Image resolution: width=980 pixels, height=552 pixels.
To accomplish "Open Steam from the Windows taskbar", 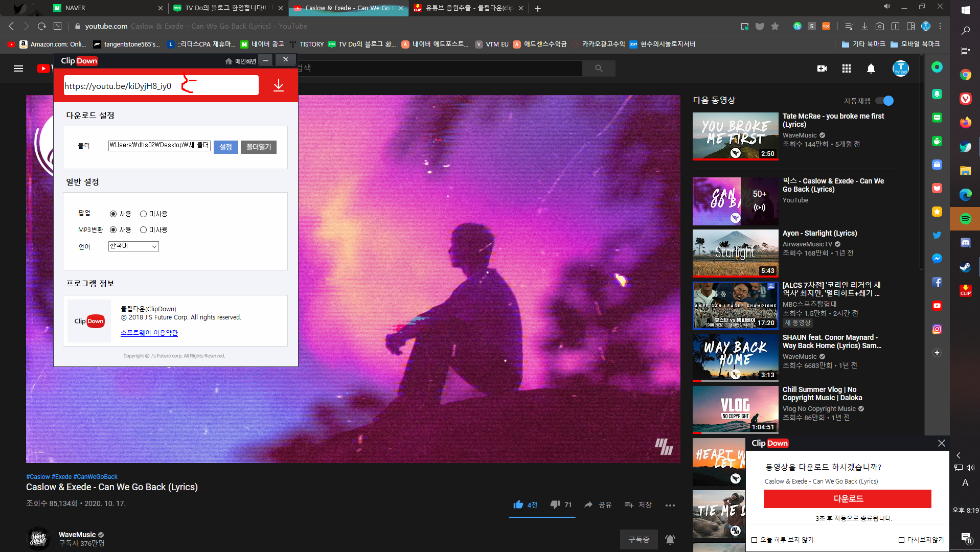I will point(965,267).
